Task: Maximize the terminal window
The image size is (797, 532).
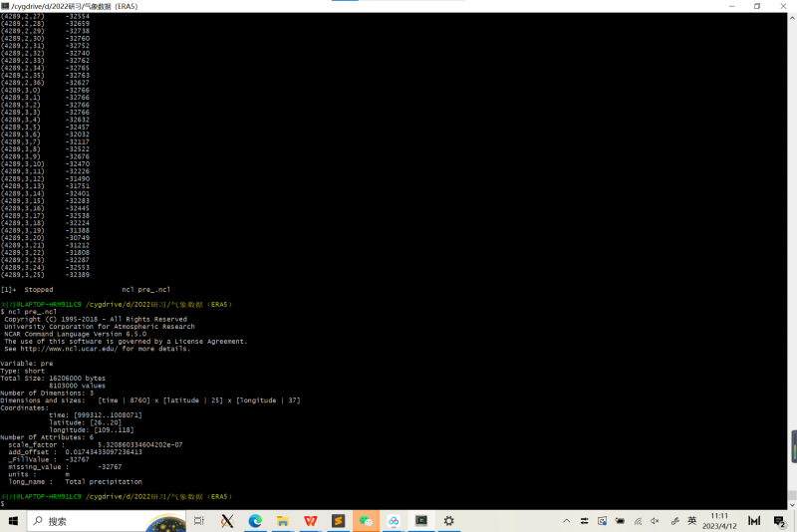Action: (x=756, y=6)
